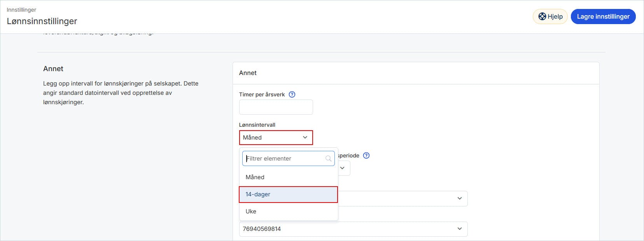Open the wide dropdown behind the 14-dager option
Screen dimensions: 644x241
(x=402, y=199)
